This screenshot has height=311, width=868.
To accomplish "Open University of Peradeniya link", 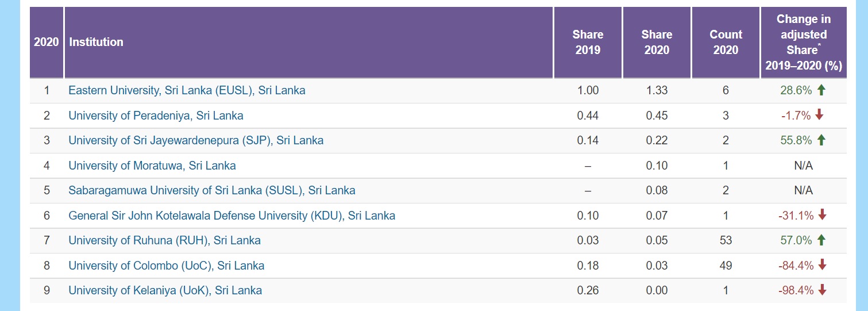I will [156, 116].
